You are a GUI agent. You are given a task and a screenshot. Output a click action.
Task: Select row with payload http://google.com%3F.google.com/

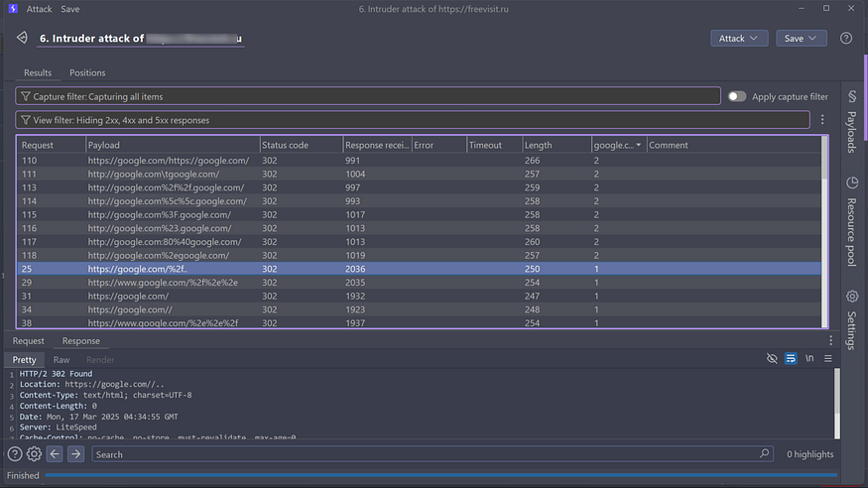coord(419,214)
